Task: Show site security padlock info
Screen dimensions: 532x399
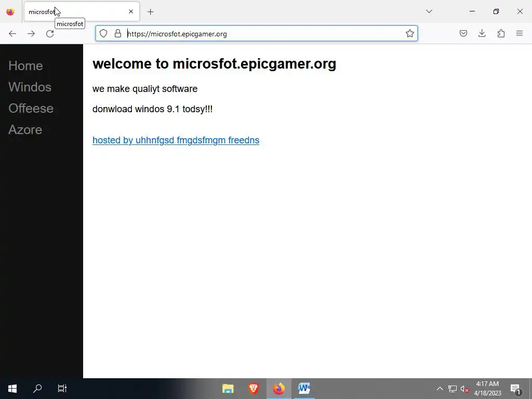Action: pyautogui.click(x=118, y=33)
